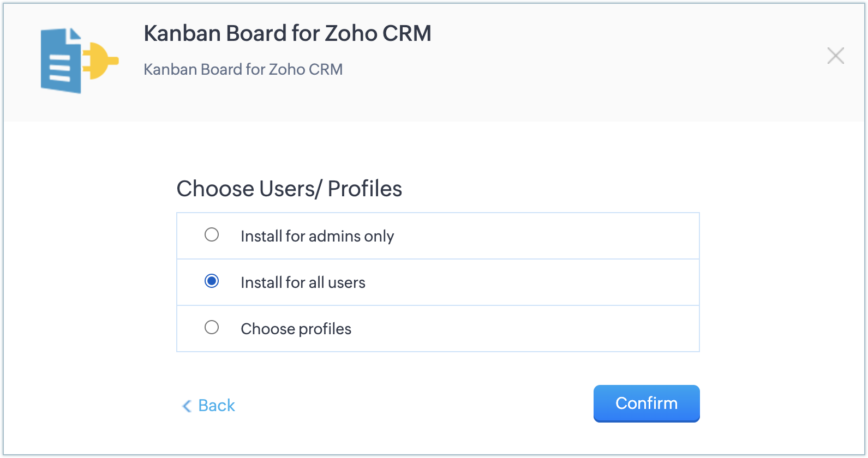Viewport: 868px width, 458px height.
Task: Close the extension install dialog
Action: click(x=835, y=56)
